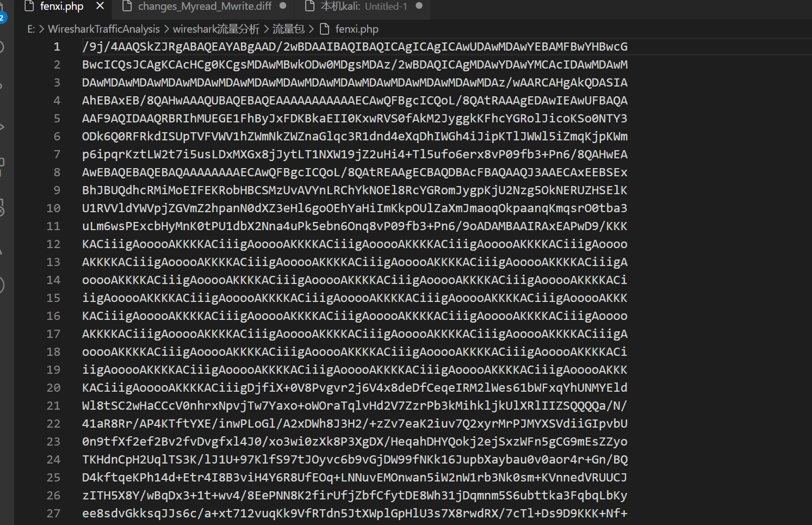
Task: Click unsaved dot on changes_Myread_Mwrite.diff tab
Action: [283, 6]
